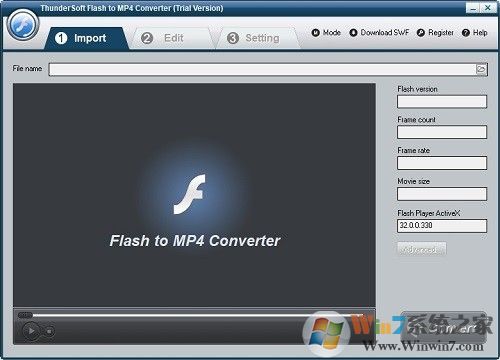Click the Flash preview area

[x=194, y=195]
